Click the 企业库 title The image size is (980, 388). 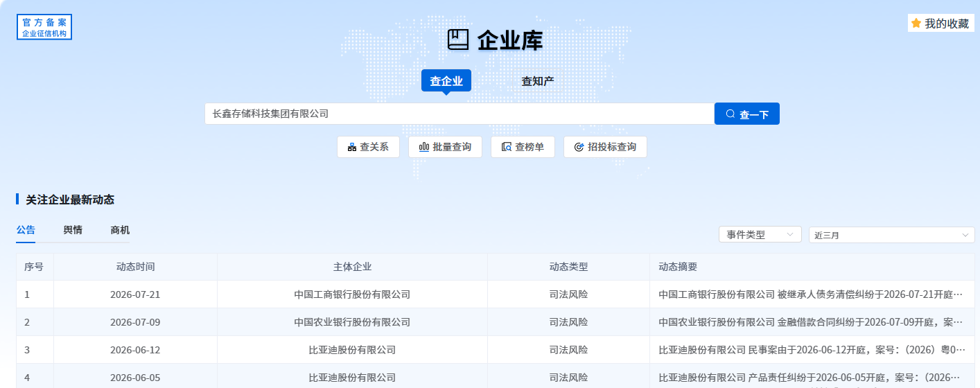pos(510,40)
